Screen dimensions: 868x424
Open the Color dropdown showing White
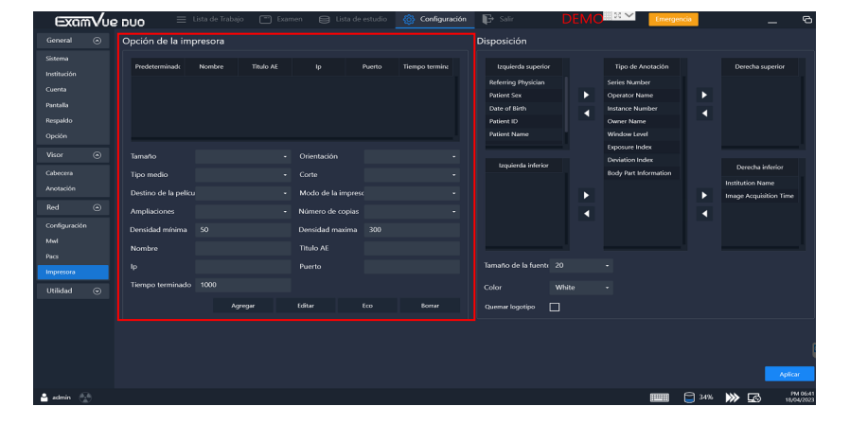click(581, 288)
